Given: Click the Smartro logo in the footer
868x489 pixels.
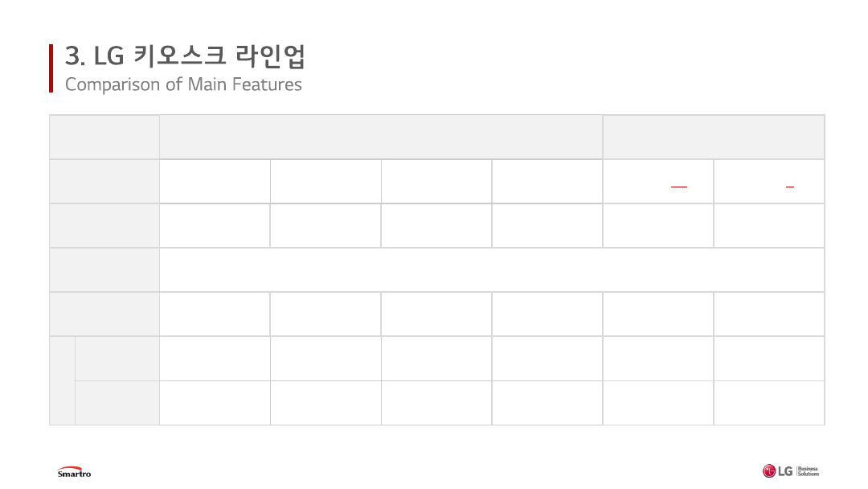Looking at the screenshot, I should [74, 472].
